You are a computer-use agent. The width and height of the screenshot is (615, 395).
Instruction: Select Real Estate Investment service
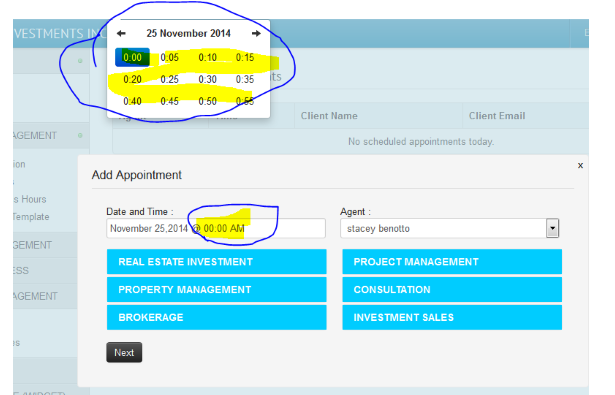click(x=217, y=262)
